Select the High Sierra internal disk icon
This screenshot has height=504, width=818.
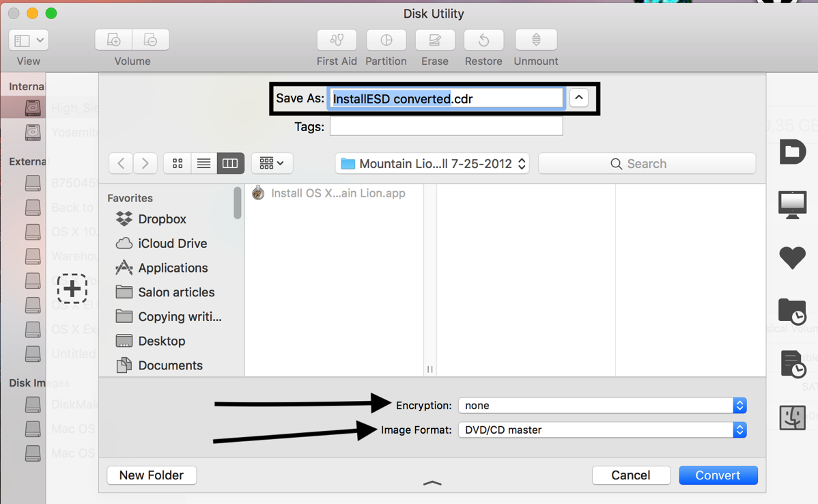pyautogui.click(x=33, y=108)
